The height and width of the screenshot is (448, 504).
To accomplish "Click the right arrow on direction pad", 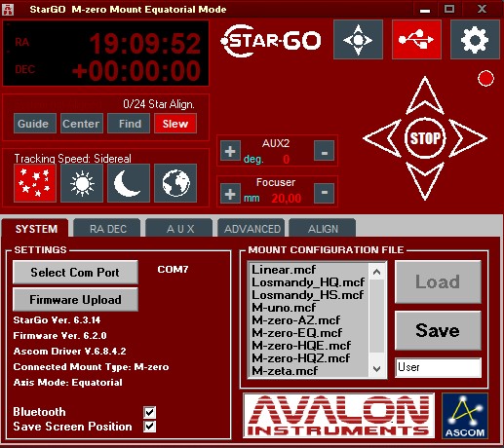I will [x=468, y=138].
